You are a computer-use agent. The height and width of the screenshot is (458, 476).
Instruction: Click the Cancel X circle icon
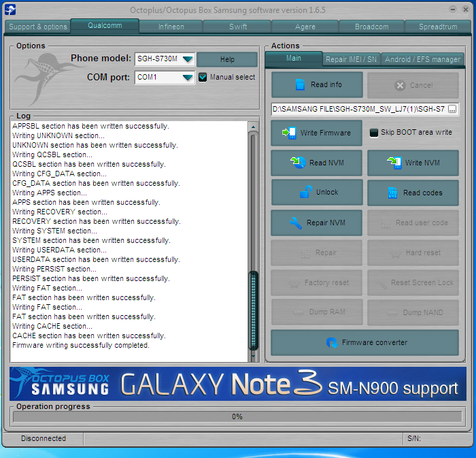(x=400, y=85)
